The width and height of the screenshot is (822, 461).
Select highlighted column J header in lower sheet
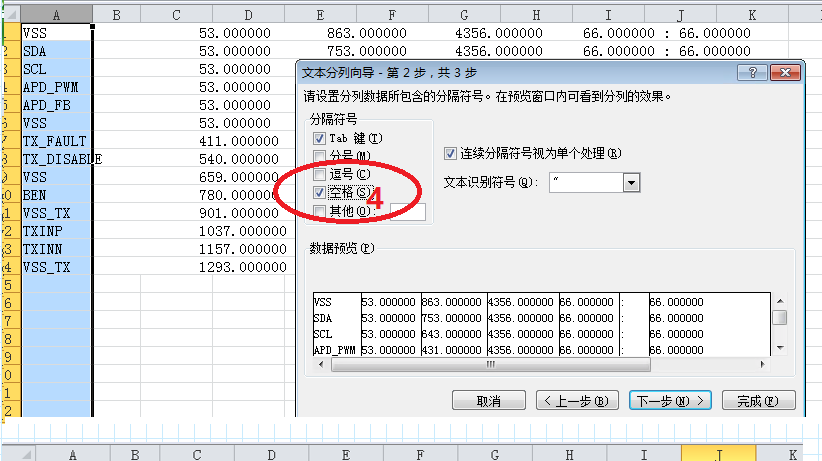[718, 454]
